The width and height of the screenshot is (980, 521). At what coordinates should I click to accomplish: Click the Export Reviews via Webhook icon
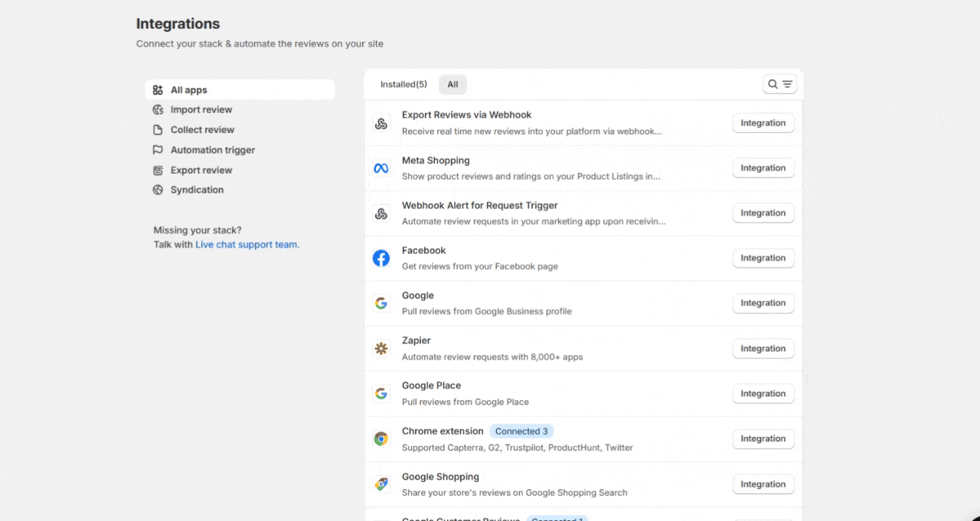click(x=381, y=123)
